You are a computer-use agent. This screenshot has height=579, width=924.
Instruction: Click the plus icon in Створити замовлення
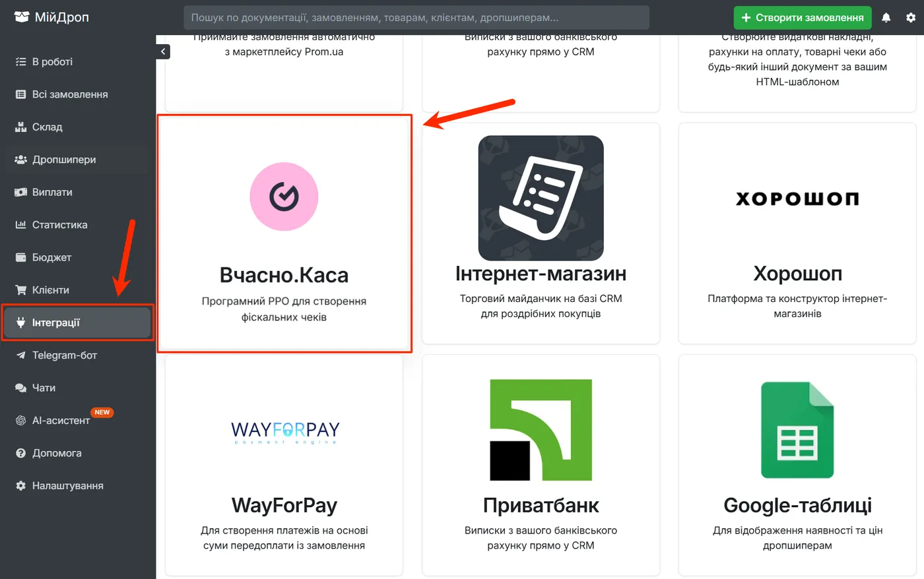pos(746,18)
